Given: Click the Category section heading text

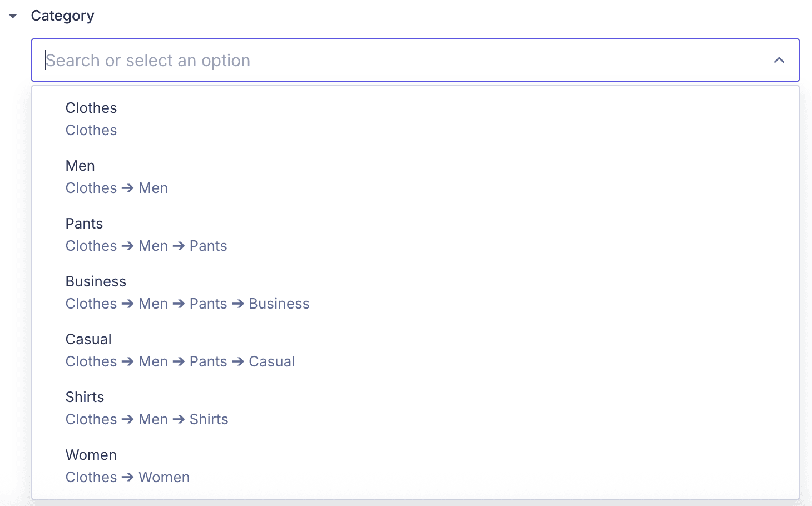Looking at the screenshot, I should (x=62, y=16).
